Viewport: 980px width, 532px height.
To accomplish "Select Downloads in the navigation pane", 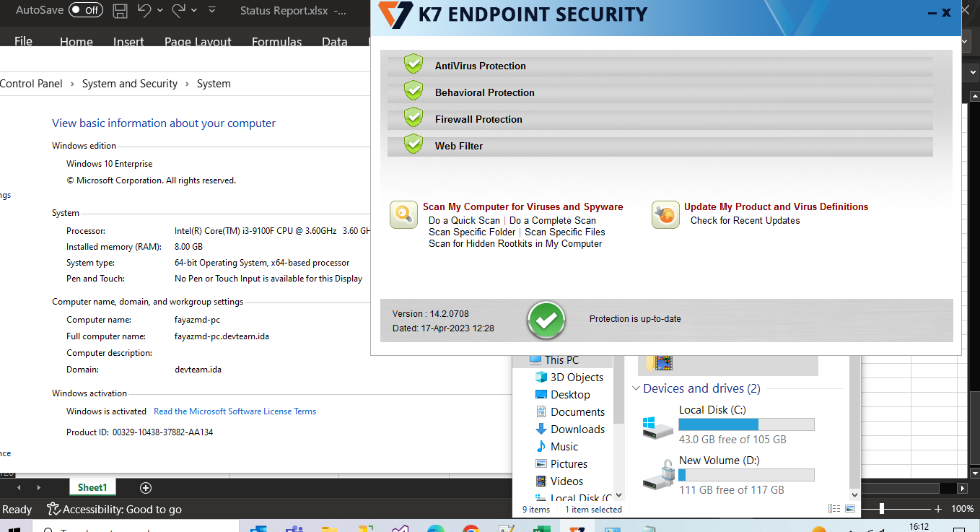I will click(577, 429).
